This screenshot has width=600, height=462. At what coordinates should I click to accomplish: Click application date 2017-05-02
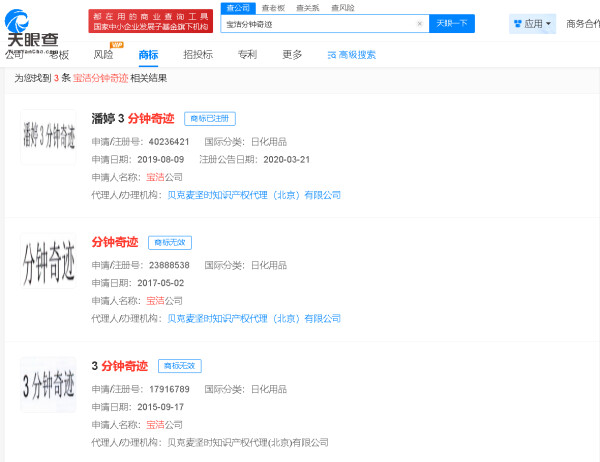[161, 283]
